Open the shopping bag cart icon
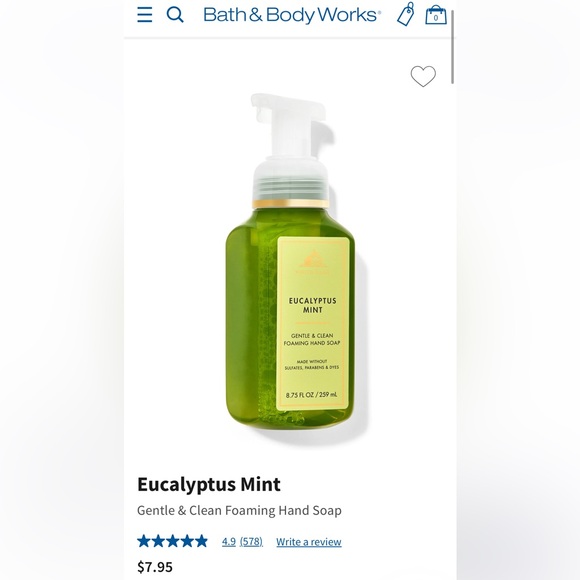 click(x=436, y=16)
